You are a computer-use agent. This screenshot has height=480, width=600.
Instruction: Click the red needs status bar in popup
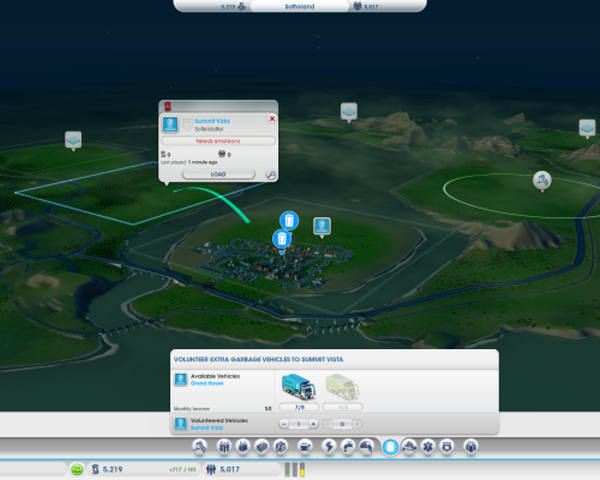(218, 141)
